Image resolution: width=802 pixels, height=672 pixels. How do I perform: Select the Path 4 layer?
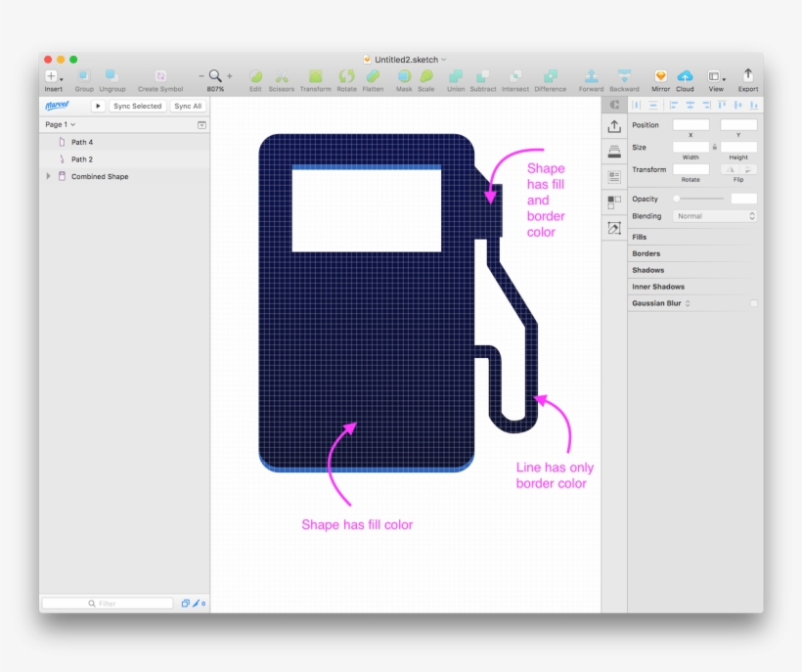tap(82, 142)
